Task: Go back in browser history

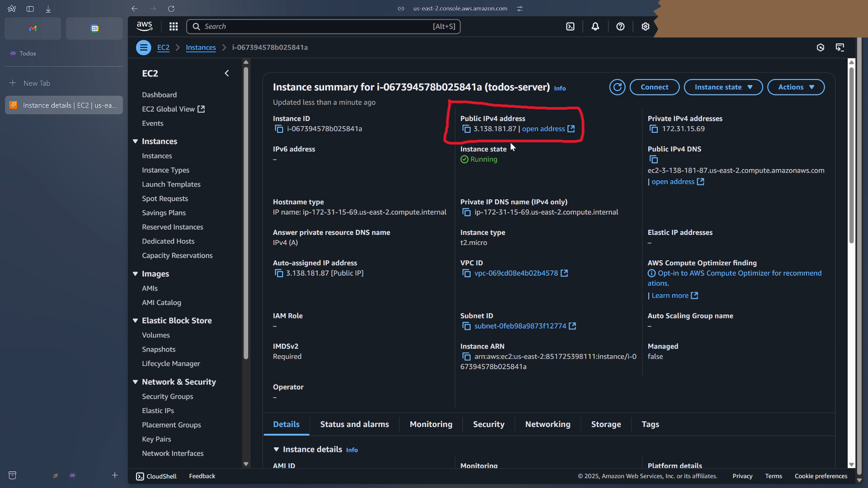Action: (x=134, y=9)
